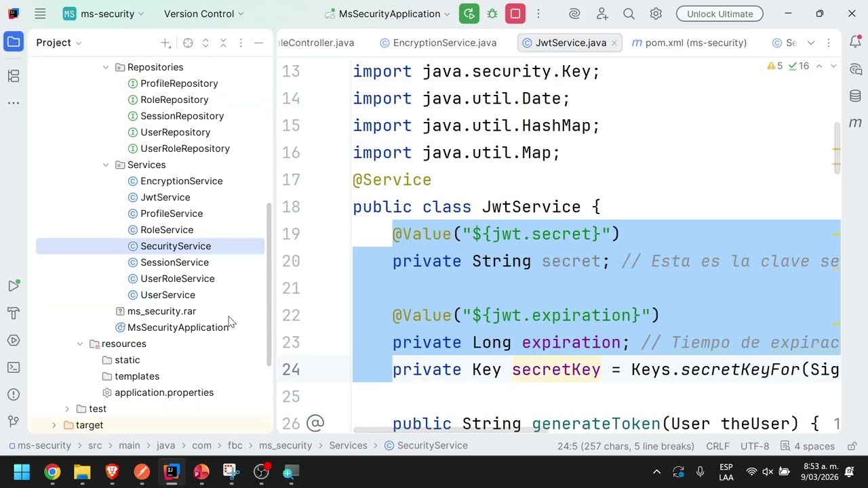Click the Code With Me add-user icon
868x488 pixels.
pos(602,14)
